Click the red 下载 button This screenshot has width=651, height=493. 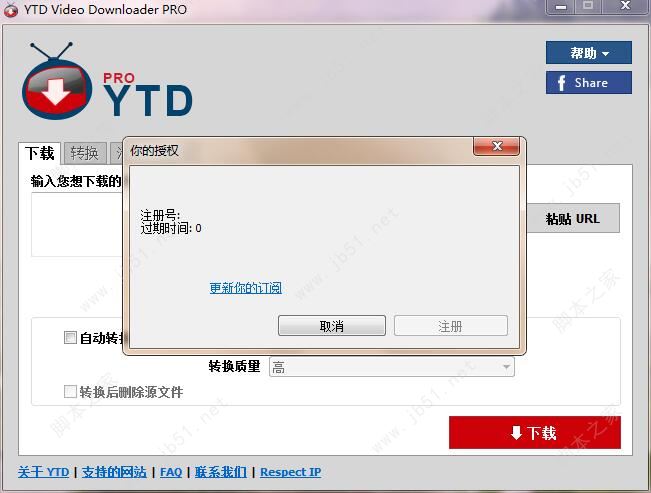[535, 432]
